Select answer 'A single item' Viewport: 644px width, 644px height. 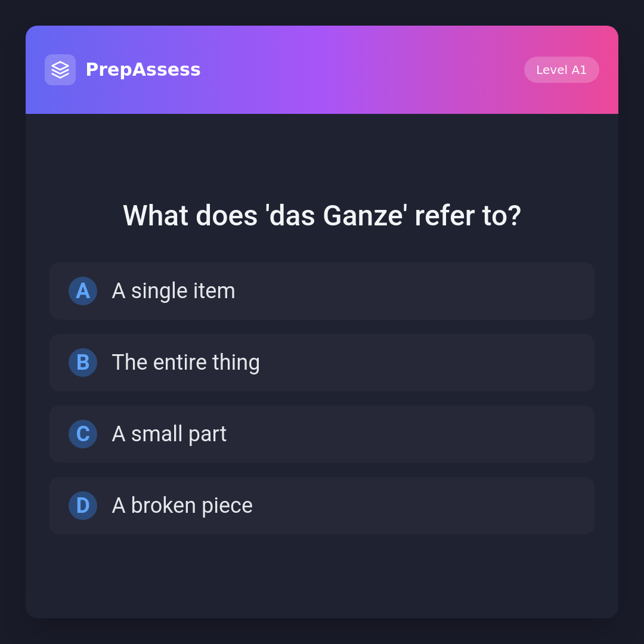[174, 291]
